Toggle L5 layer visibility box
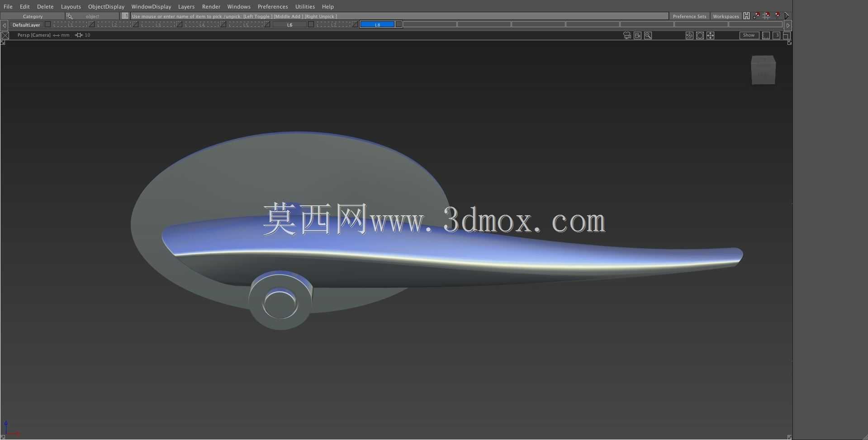The image size is (868, 440). point(267,24)
